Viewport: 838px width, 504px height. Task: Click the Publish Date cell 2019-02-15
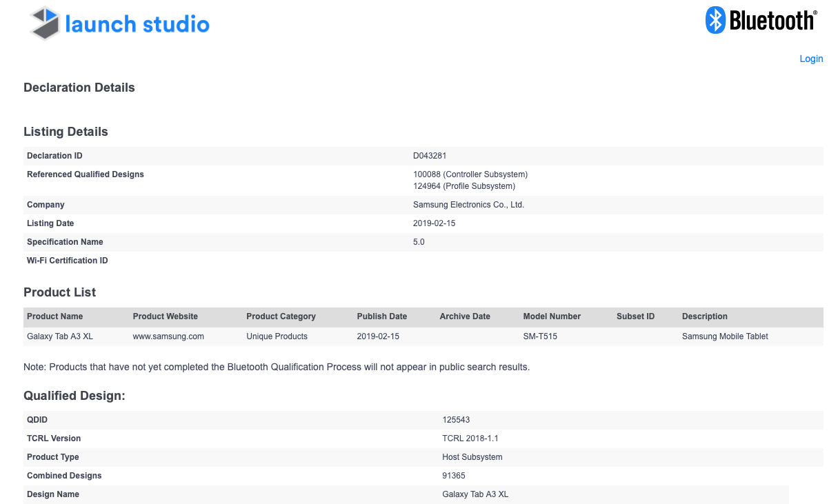click(379, 336)
